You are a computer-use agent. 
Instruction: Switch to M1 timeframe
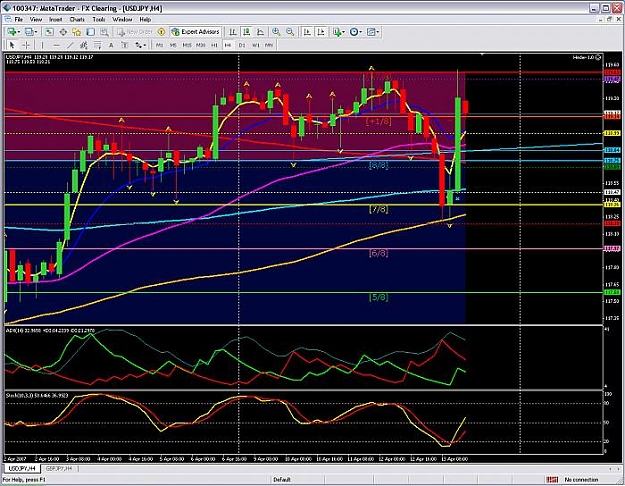[159, 45]
